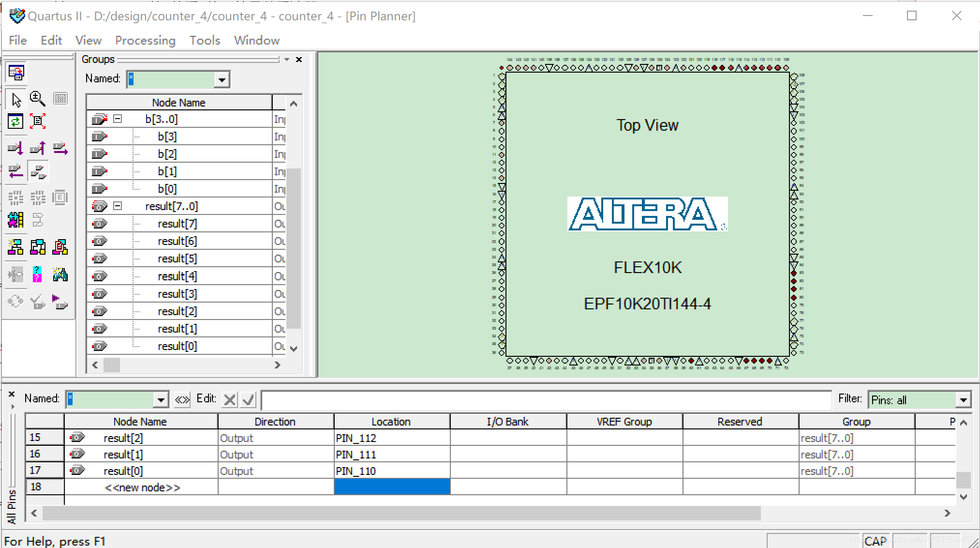Collapse the result[7..0] group
The image size is (980, 548).
tap(118, 206)
